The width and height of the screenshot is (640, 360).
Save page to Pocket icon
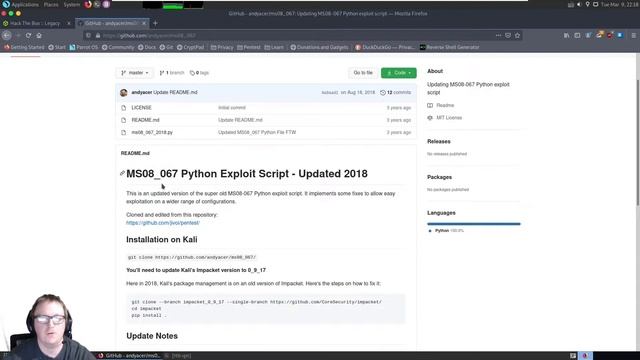point(508,35)
